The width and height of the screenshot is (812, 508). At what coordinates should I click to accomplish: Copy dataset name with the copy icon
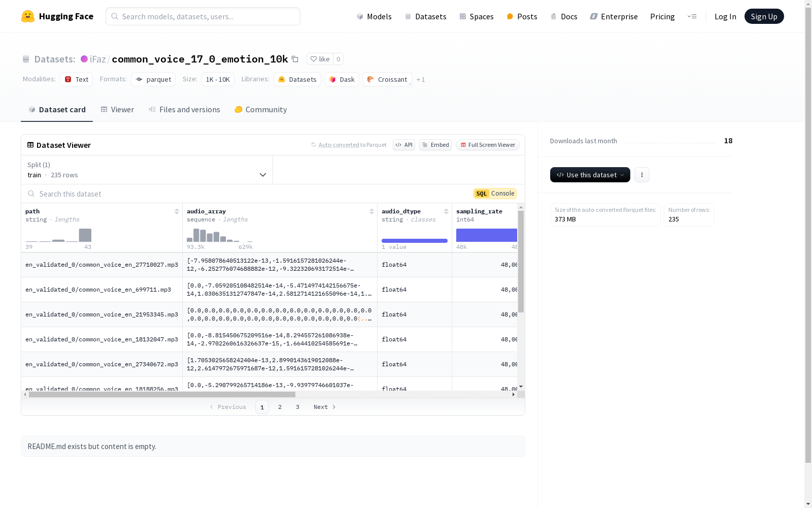point(295,59)
